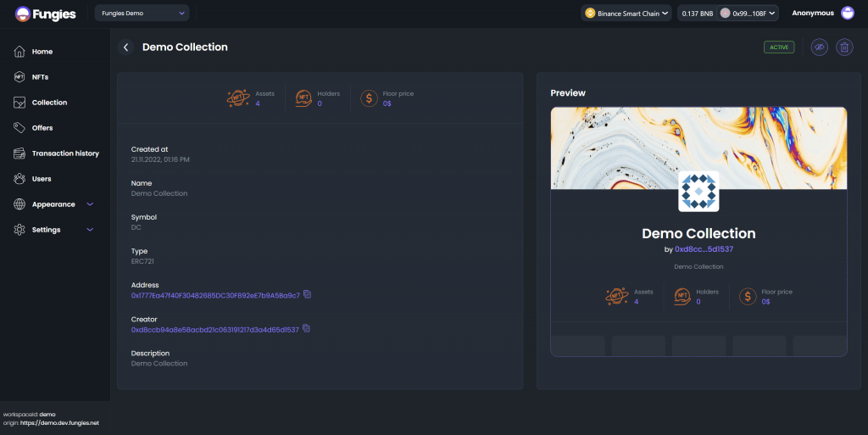Image resolution: width=868 pixels, height=435 pixels.
Task: Click the NFTs badge icon in sidebar
Action: point(19,77)
